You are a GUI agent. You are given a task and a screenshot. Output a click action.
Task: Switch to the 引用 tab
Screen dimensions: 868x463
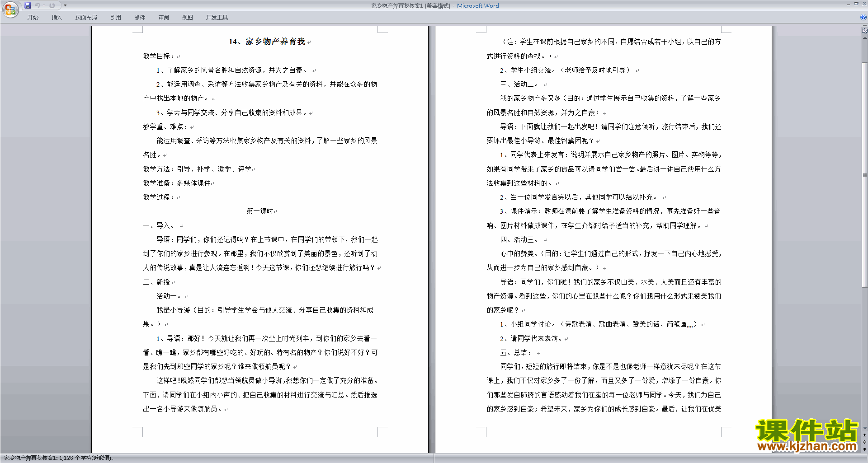pyautogui.click(x=116, y=18)
